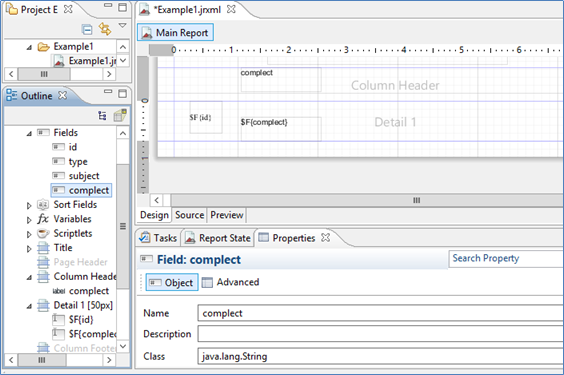The height and width of the screenshot is (375, 564).
Task: Click the outline tree view icon
Action: click(x=102, y=116)
